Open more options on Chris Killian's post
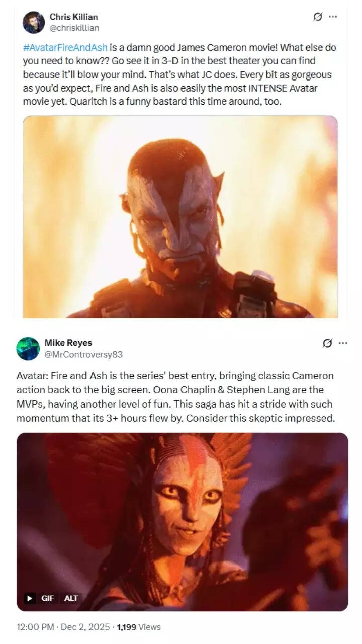The height and width of the screenshot is (644, 362). (333, 17)
